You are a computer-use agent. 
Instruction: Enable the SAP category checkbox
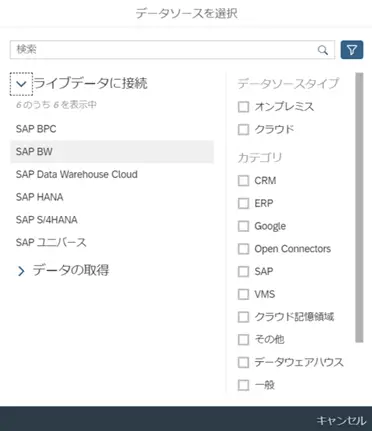click(x=243, y=271)
